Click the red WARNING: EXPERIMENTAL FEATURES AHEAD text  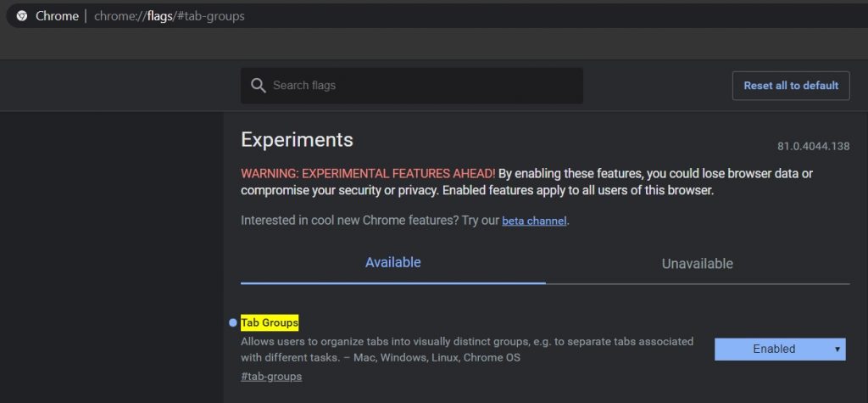click(x=368, y=174)
